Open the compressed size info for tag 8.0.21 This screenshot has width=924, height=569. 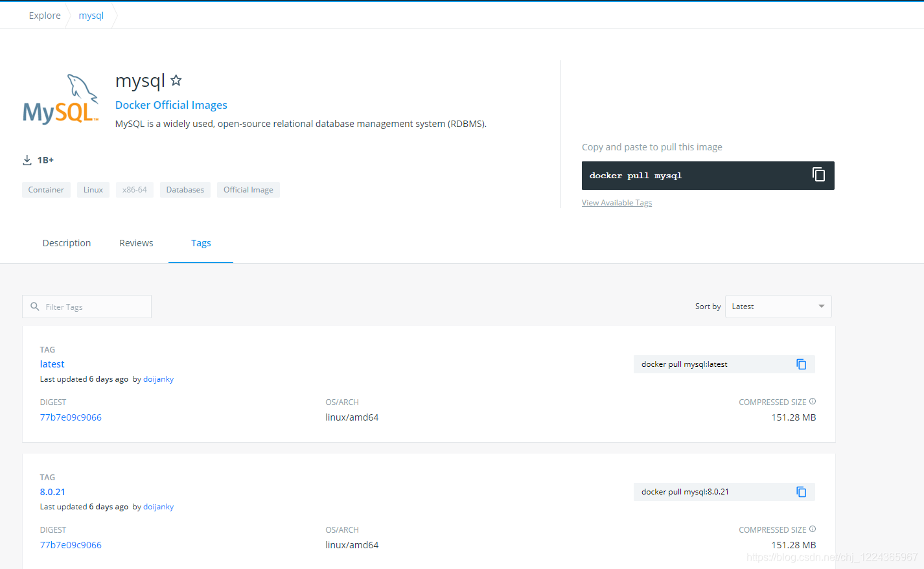[x=814, y=529]
